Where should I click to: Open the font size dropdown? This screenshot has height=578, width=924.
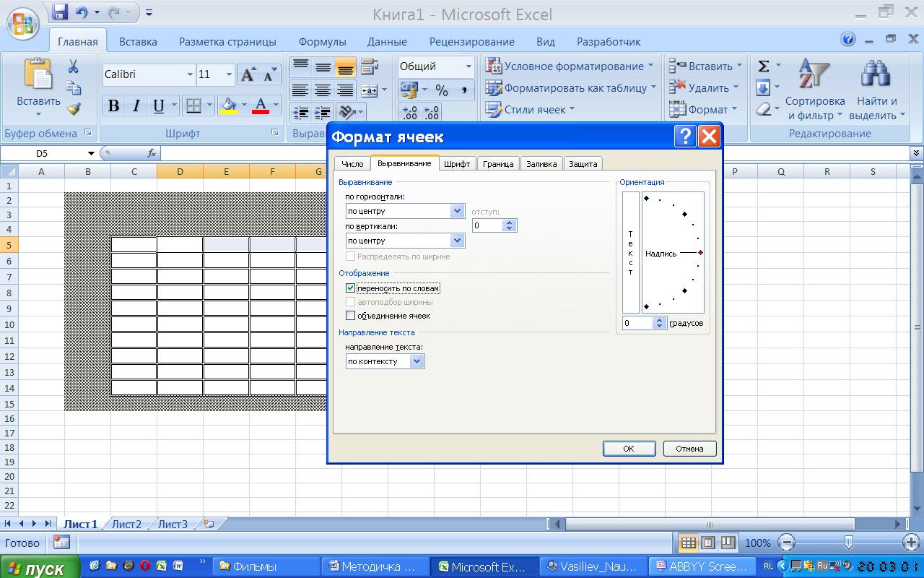pyautogui.click(x=230, y=74)
